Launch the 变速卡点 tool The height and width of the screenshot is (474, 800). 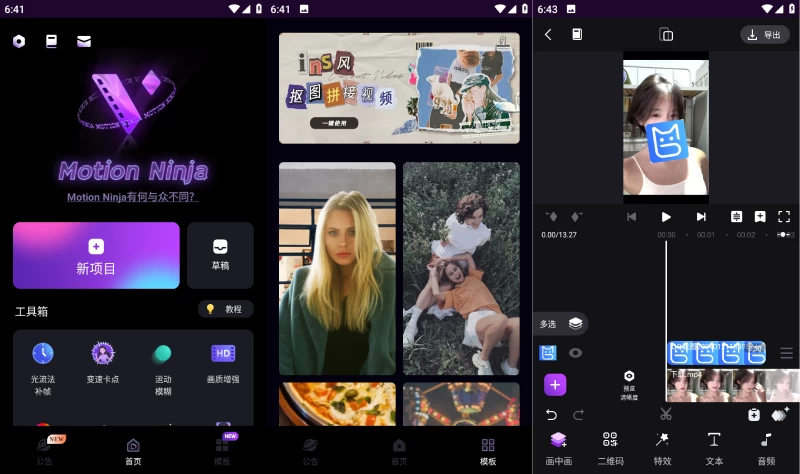point(103,363)
